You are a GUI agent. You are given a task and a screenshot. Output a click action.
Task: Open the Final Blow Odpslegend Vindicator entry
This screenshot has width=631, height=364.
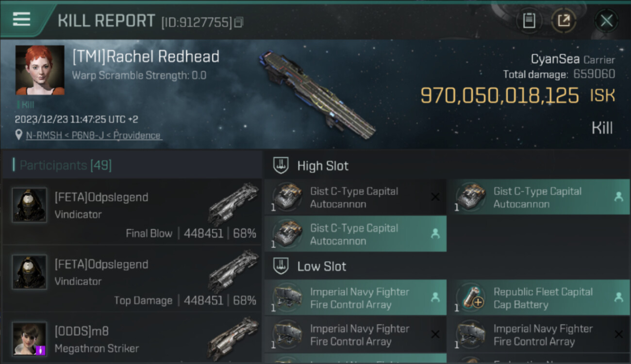point(131,211)
